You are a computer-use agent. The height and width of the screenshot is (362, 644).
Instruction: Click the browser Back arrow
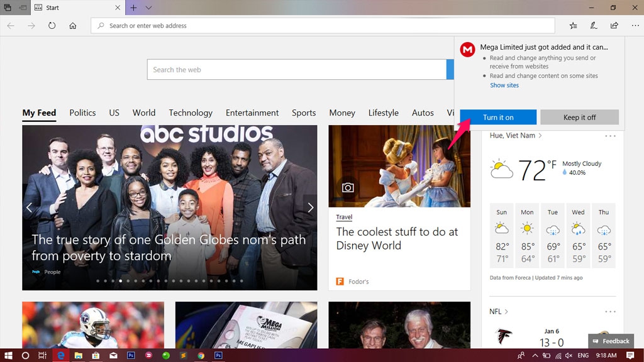[x=11, y=25]
